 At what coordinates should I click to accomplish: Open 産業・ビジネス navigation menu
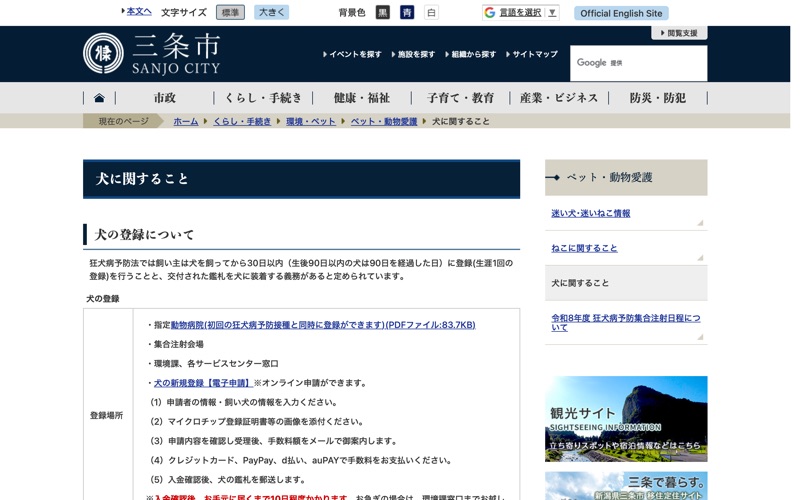click(559, 98)
